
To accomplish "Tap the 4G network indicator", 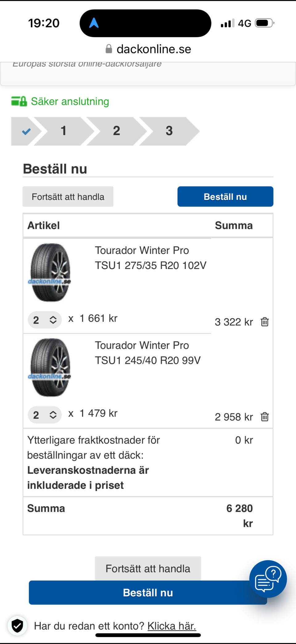I will (x=245, y=23).
